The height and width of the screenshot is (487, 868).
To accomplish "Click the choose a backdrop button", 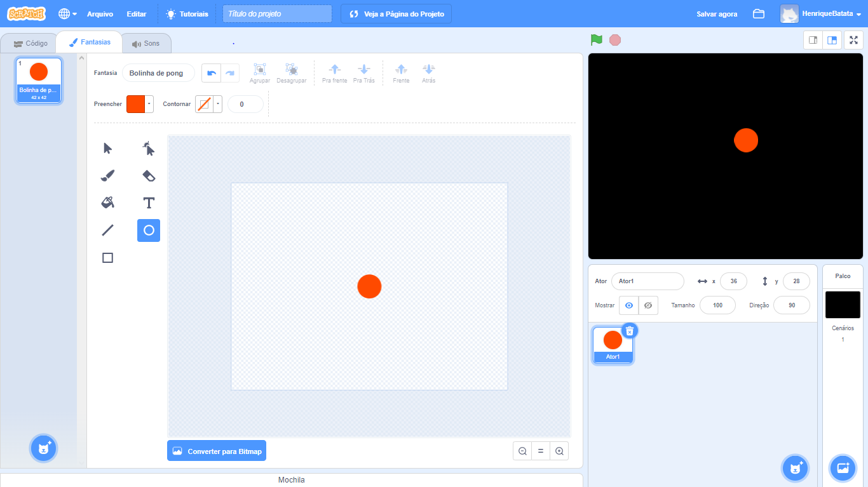I will coord(843,469).
